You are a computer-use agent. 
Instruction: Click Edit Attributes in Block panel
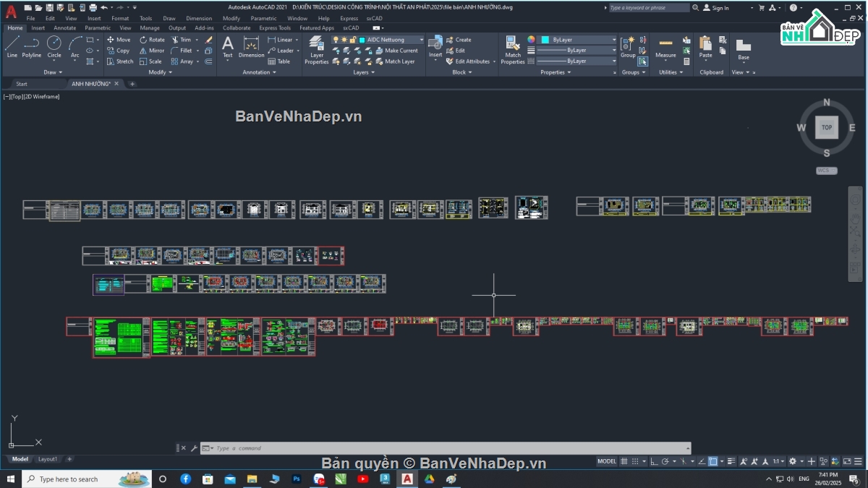click(x=472, y=61)
